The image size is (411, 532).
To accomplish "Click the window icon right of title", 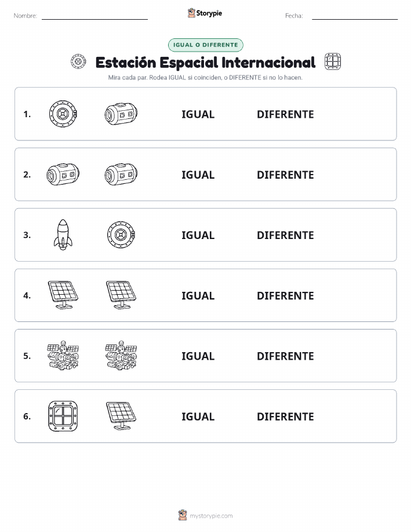I will [333, 61].
